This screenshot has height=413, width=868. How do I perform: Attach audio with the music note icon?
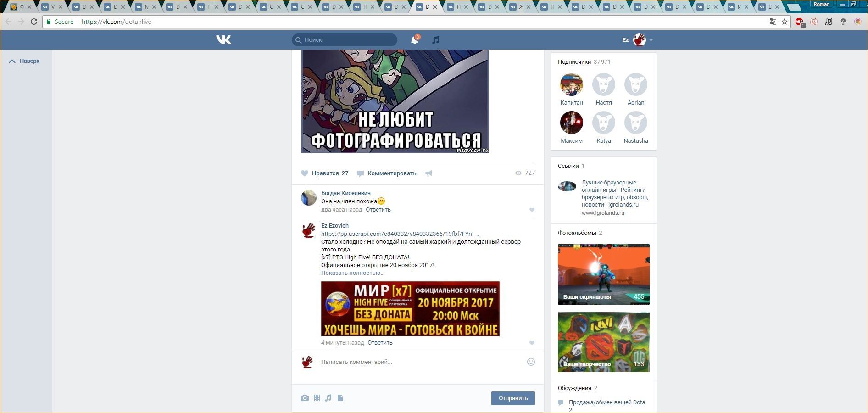pyautogui.click(x=328, y=398)
